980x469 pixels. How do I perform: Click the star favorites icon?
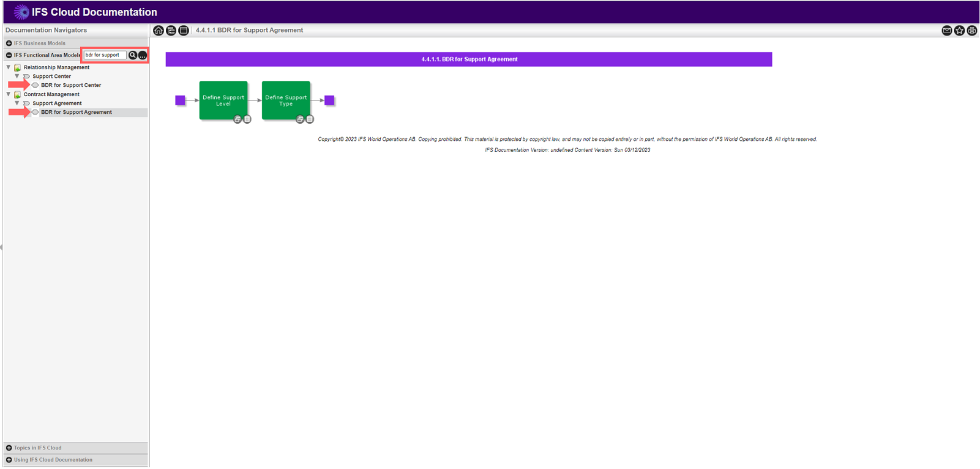click(959, 31)
